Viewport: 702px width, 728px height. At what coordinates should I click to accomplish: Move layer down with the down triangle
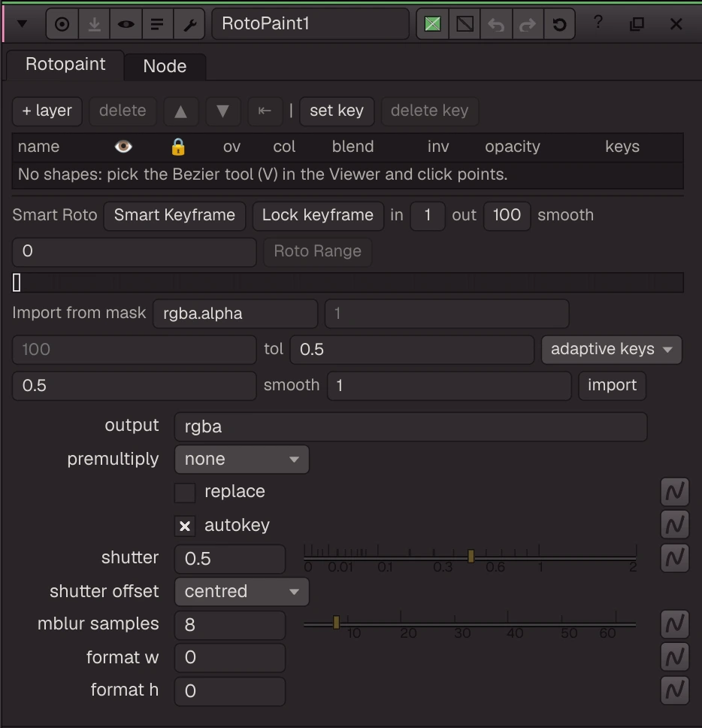222,111
